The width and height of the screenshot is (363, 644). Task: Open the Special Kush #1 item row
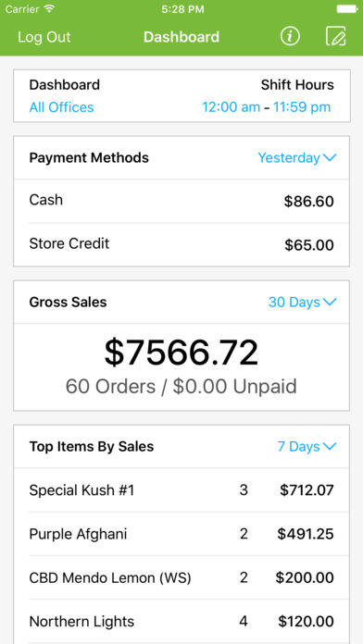(181, 490)
